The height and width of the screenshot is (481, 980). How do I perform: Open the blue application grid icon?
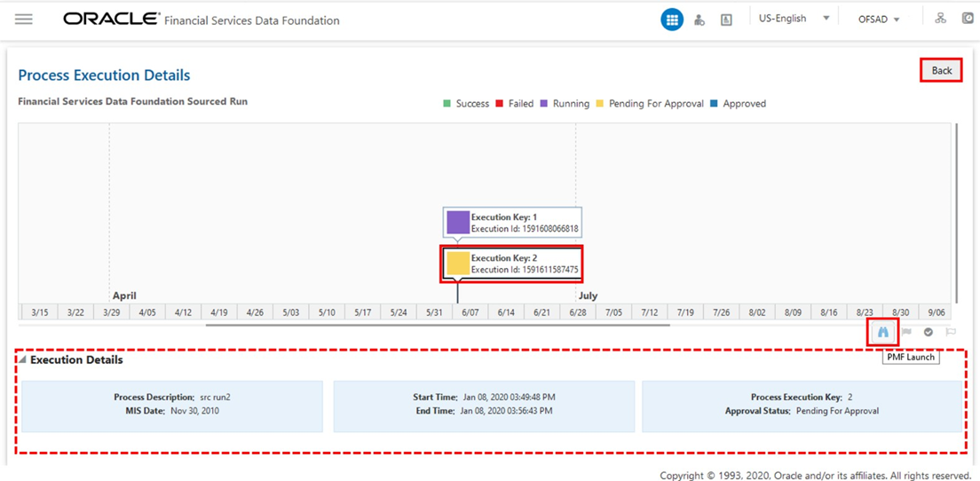point(672,20)
